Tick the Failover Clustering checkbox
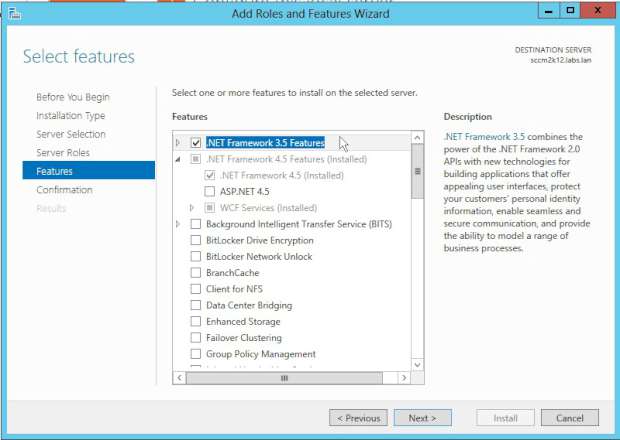 196,338
